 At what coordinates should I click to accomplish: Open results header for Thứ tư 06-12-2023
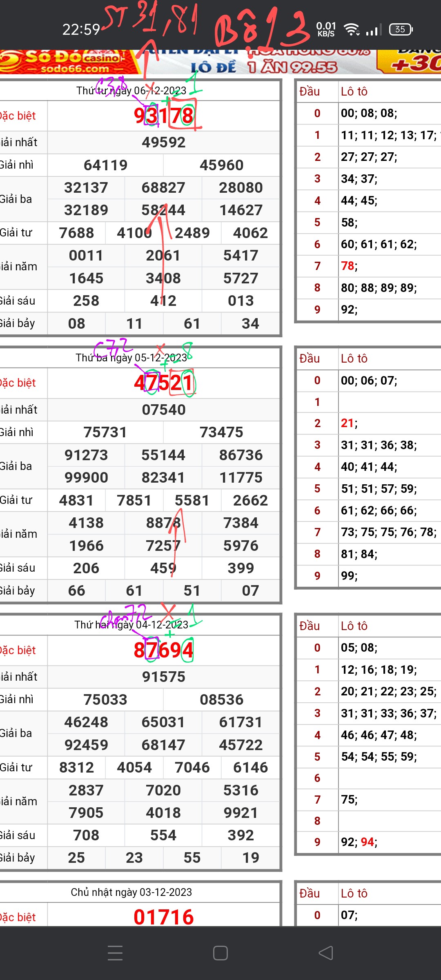(131, 91)
